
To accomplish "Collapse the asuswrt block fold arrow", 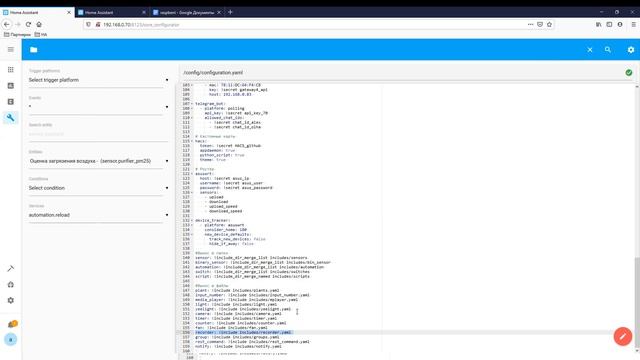I will [192, 173].
